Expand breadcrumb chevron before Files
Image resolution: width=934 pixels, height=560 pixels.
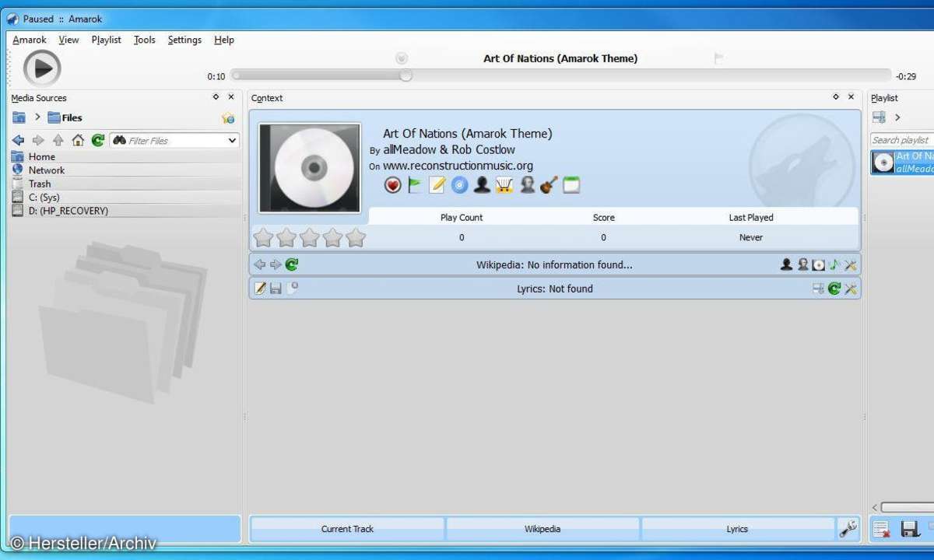pos(37,117)
